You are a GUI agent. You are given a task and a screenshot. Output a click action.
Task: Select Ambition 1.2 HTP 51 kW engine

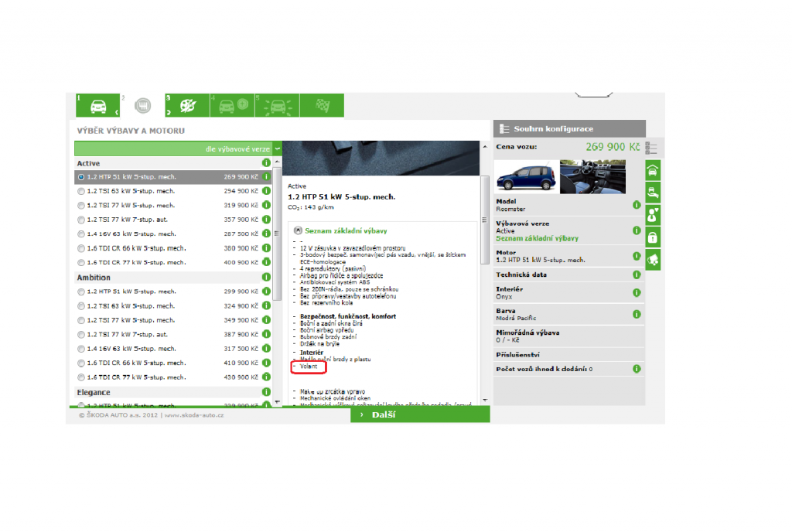80,292
